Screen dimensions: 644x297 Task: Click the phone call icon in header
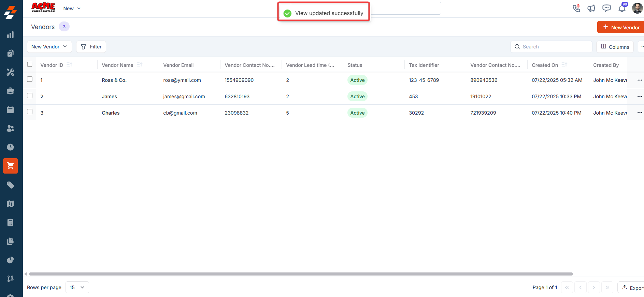576,8
